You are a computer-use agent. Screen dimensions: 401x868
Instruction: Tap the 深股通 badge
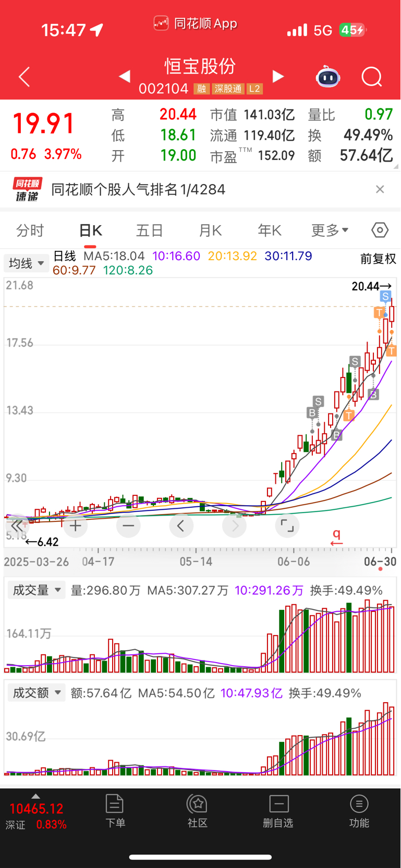pos(228,89)
